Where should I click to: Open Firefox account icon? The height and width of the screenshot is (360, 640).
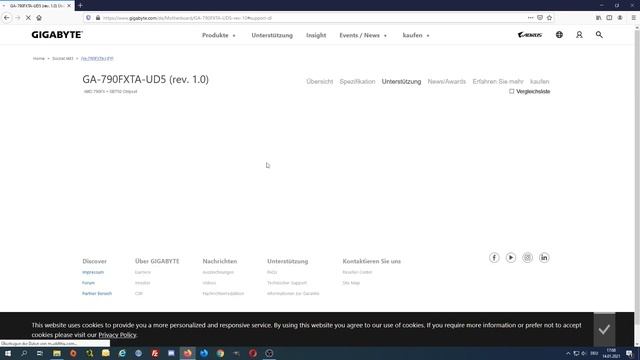(x=620, y=18)
